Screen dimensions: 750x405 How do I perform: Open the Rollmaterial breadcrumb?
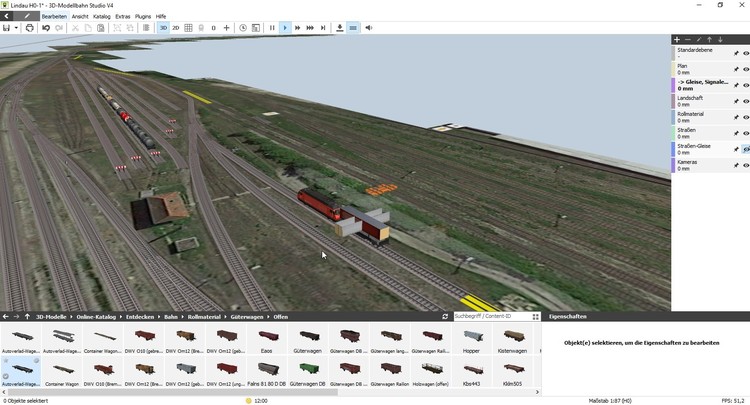pyautogui.click(x=204, y=317)
